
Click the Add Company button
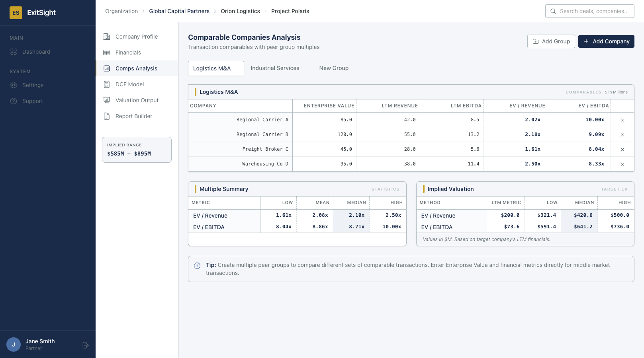[606, 41]
